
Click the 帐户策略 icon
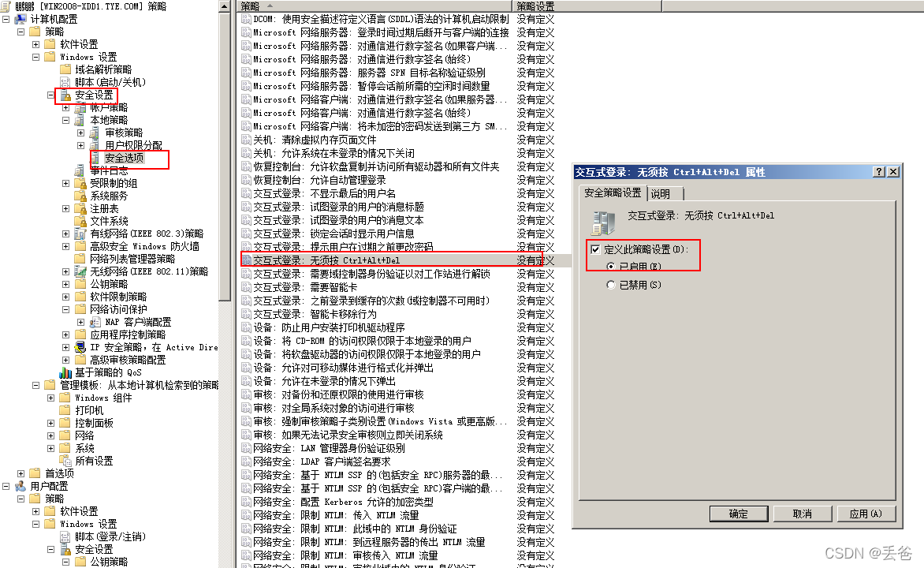pyautogui.click(x=80, y=107)
